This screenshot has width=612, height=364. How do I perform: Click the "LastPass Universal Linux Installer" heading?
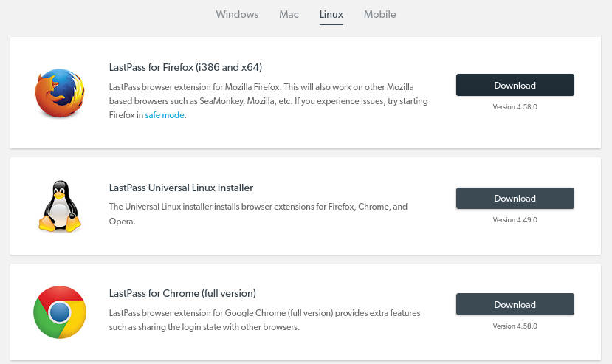click(181, 188)
